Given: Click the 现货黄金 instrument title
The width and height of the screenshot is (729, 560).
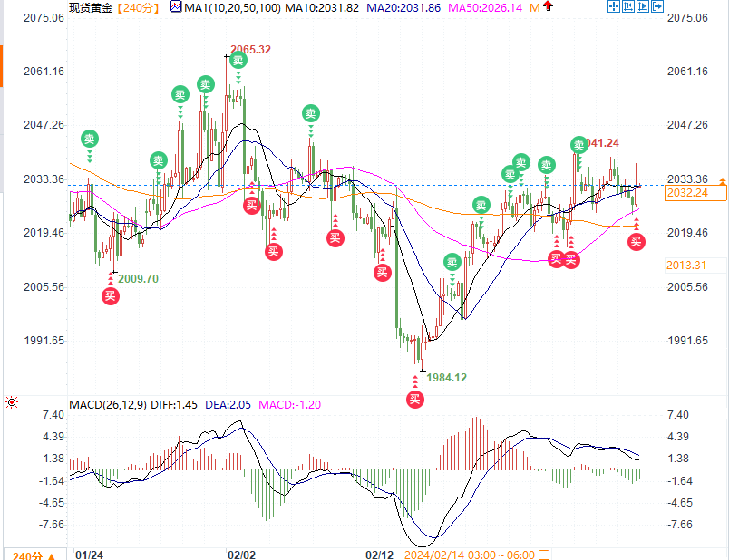Looking at the screenshot, I should tap(91, 7).
